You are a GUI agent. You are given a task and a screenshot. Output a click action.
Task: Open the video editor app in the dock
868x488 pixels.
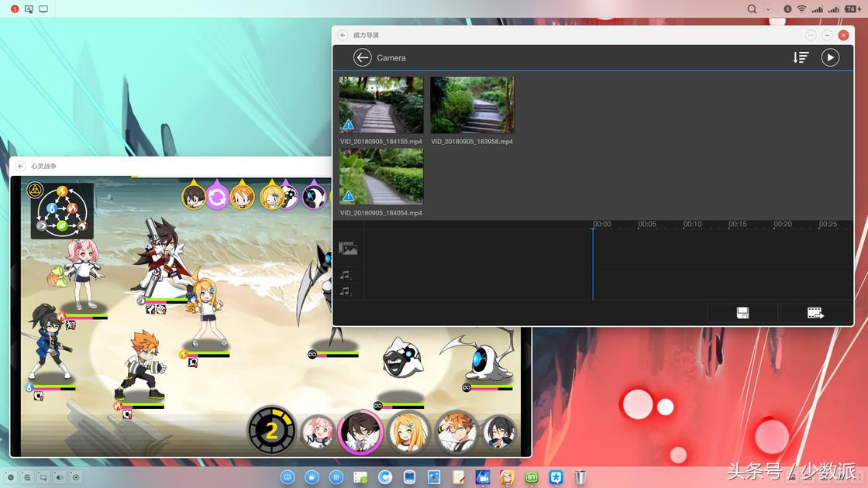click(x=482, y=477)
